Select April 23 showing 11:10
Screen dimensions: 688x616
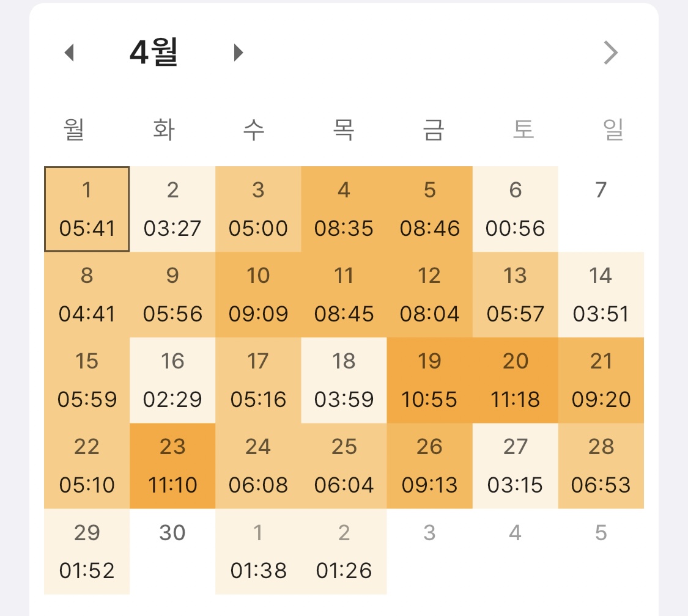172,466
